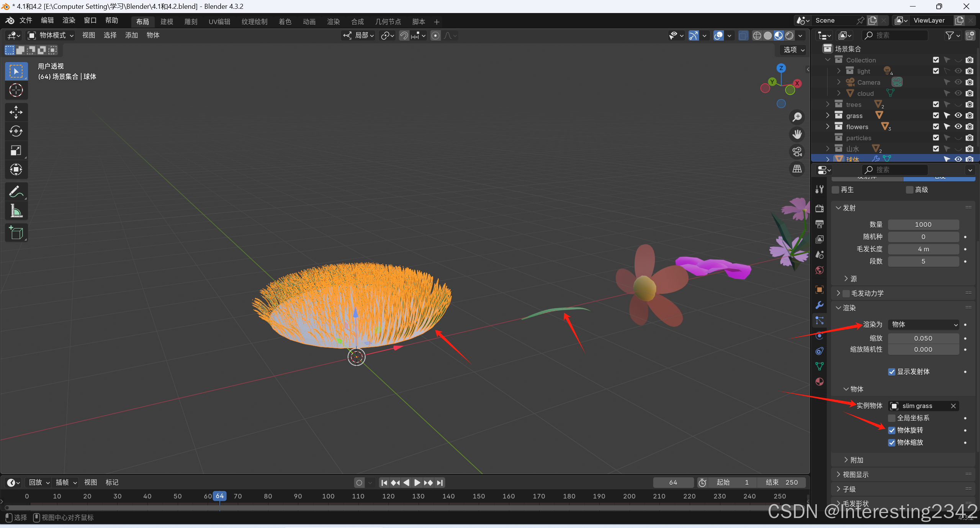Expand the trees collection
This screenshot has height=528, width=980.
pos(828,104)
